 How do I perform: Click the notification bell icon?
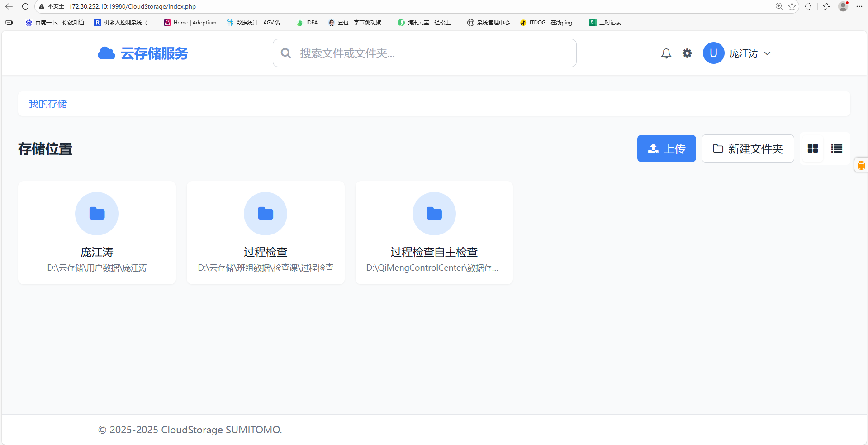click(x=666, y=53)
